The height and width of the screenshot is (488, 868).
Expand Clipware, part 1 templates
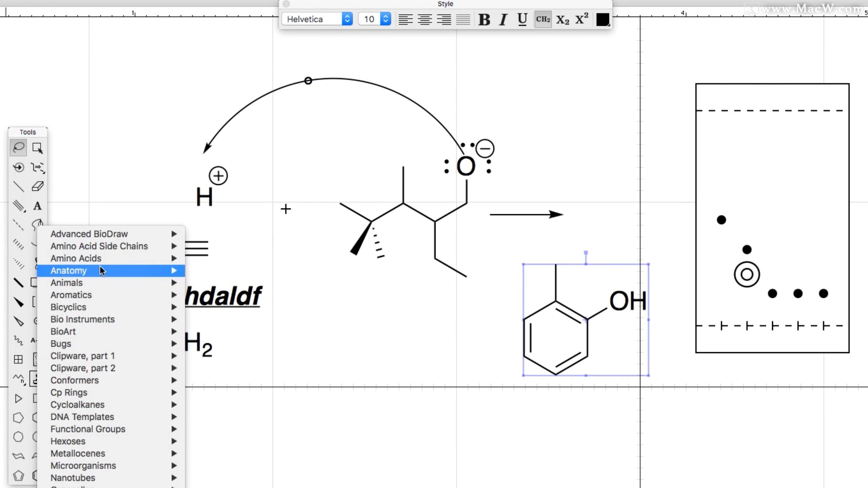[x=111, y=356]
